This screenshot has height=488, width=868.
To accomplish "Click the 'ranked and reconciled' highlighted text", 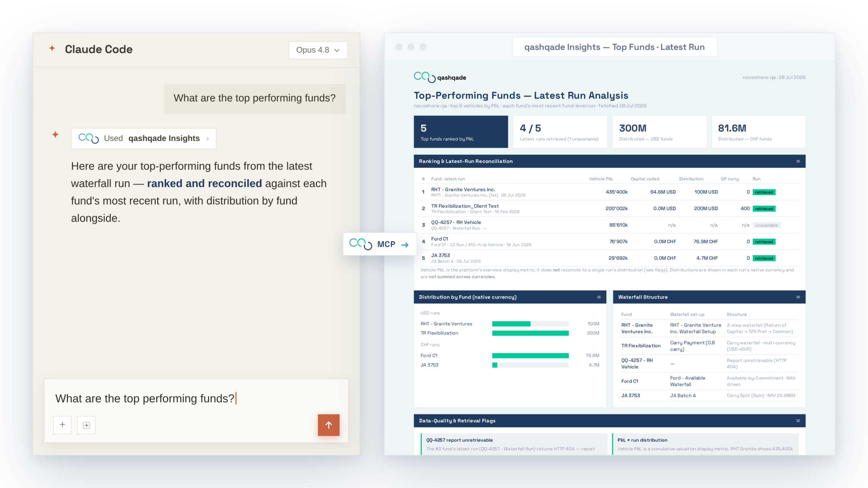I will click(x=204, y=183).
